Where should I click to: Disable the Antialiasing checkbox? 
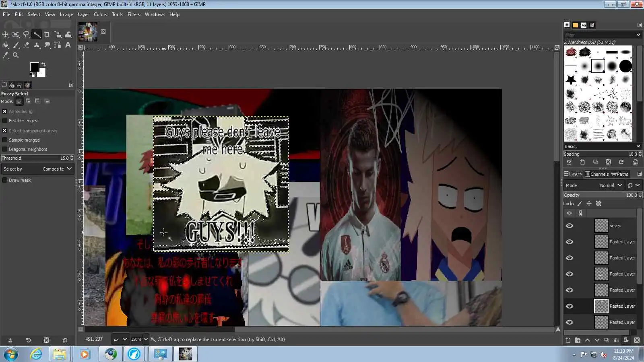click(5, 111)
